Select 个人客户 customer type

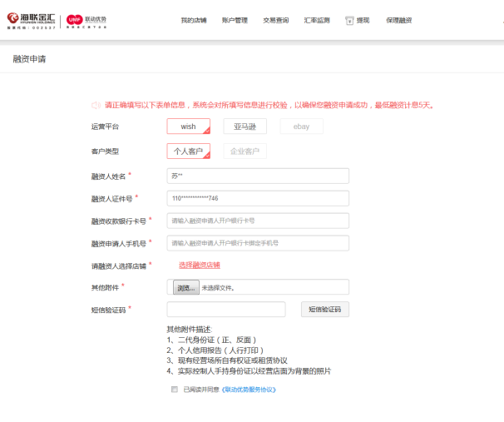[188, 151]
